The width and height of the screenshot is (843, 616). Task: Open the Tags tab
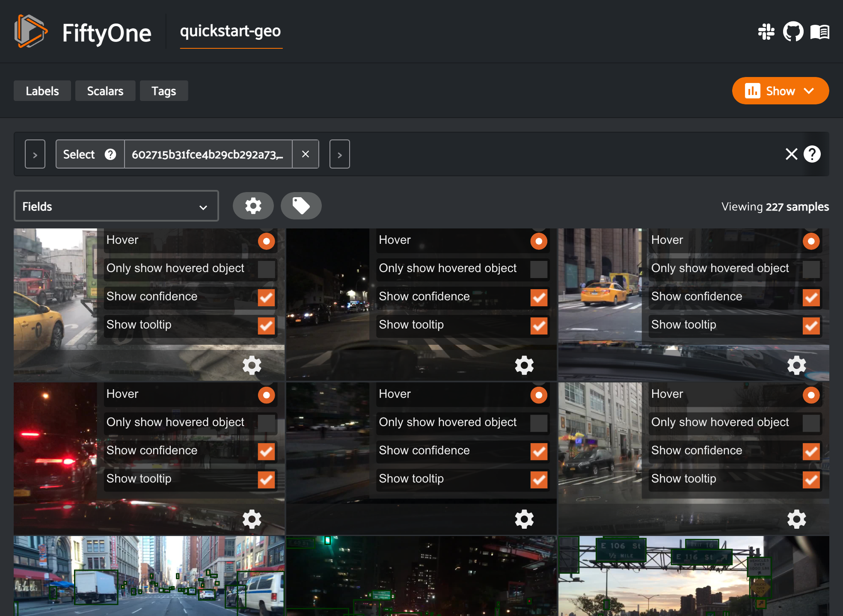coord(163,91)
